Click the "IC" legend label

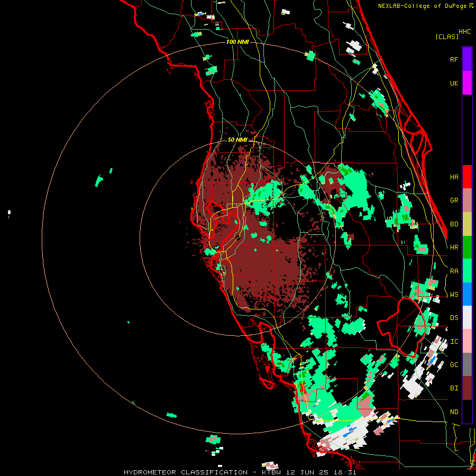tap(454, 342)
